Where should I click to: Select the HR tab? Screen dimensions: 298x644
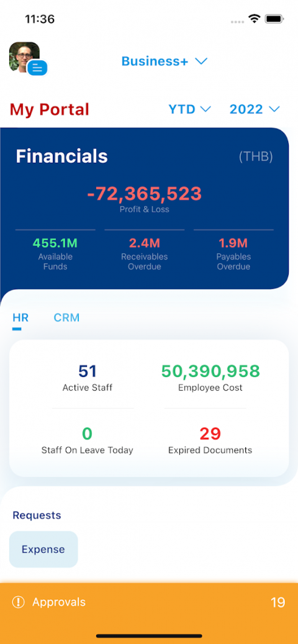[20, 317]
